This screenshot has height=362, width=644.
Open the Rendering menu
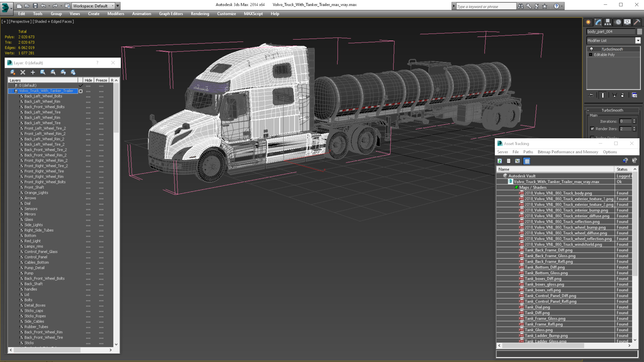200,14
